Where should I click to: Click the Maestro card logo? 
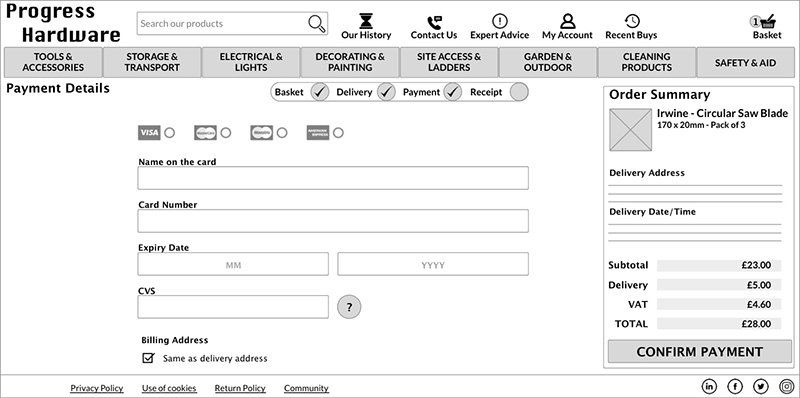pyautogui.click(x=261, y=133)
